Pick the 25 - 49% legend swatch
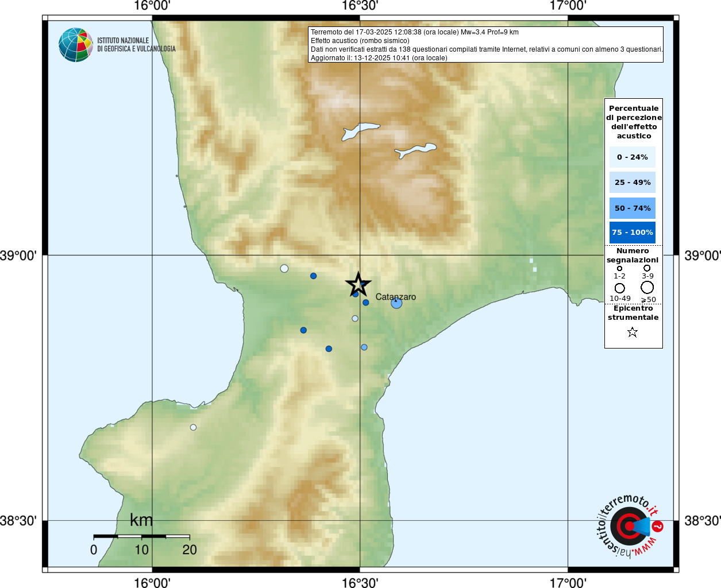 tap(632, 183)
